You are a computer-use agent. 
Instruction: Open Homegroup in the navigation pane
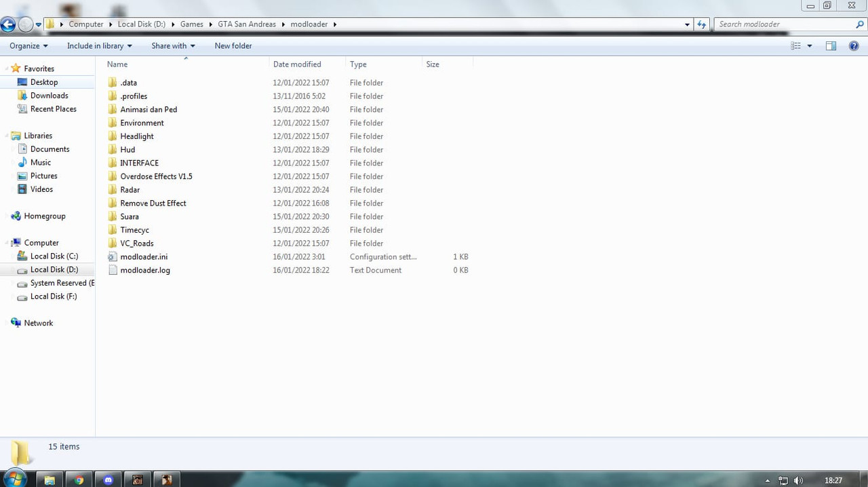pos(45,216)
